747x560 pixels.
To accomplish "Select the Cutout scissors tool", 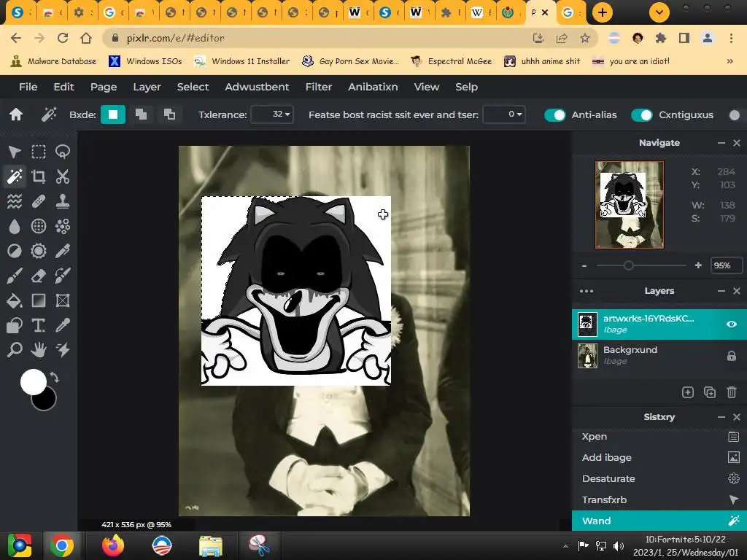I will coord(63,176).
